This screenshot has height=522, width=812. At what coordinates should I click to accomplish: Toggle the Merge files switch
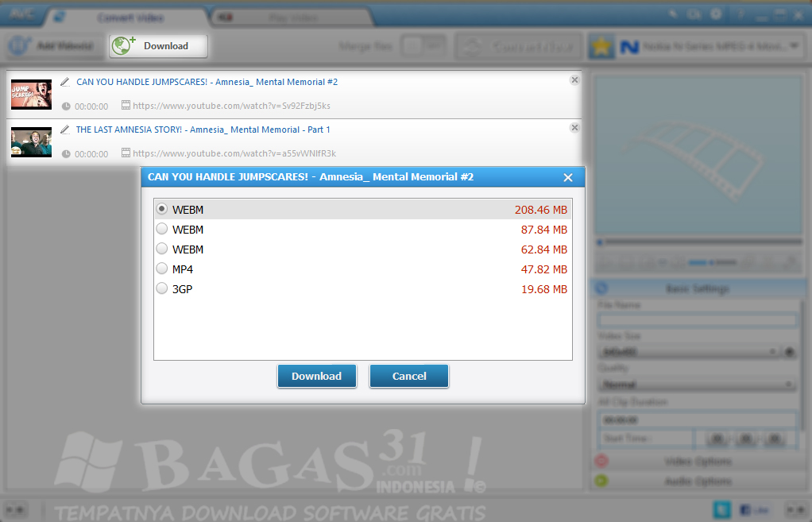coord(423,46)
